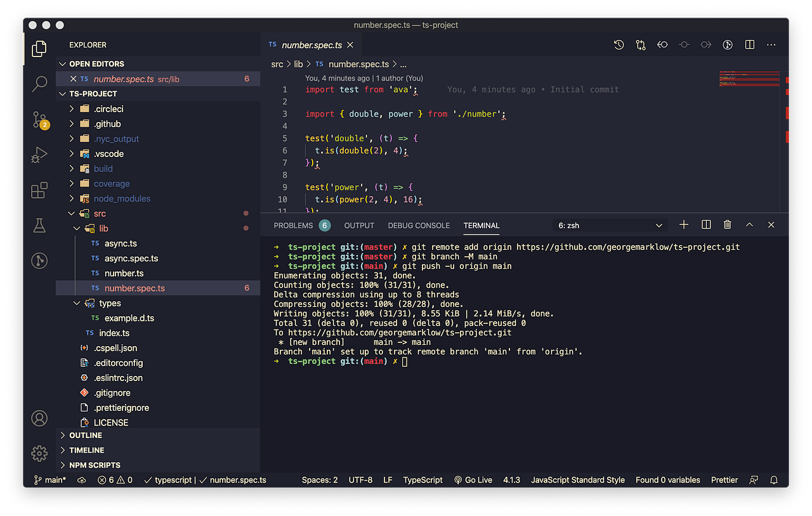812x516 pixels.
Task: Click JavaScript Standard Style in the status bar
Action: point(577,480)
